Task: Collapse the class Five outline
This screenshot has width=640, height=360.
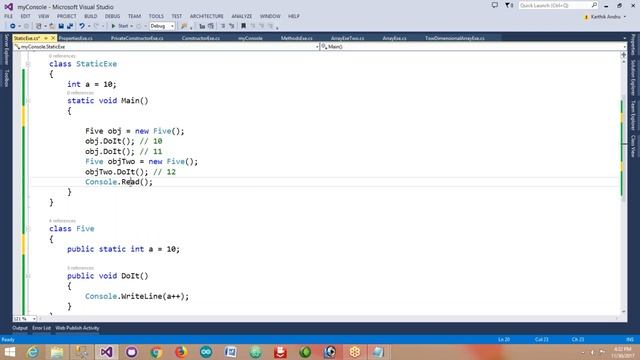Action: (x=28, y=229)
